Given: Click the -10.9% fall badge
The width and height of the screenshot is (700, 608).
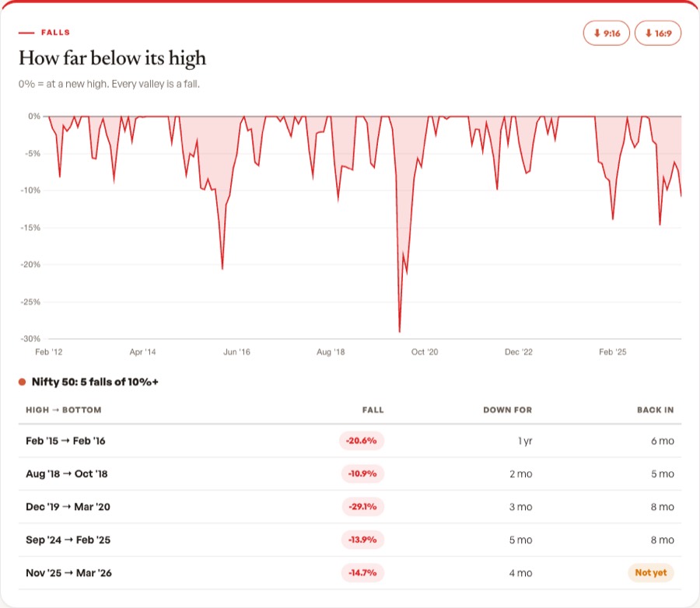Looking at the screenshot, I should pos(362,473).
